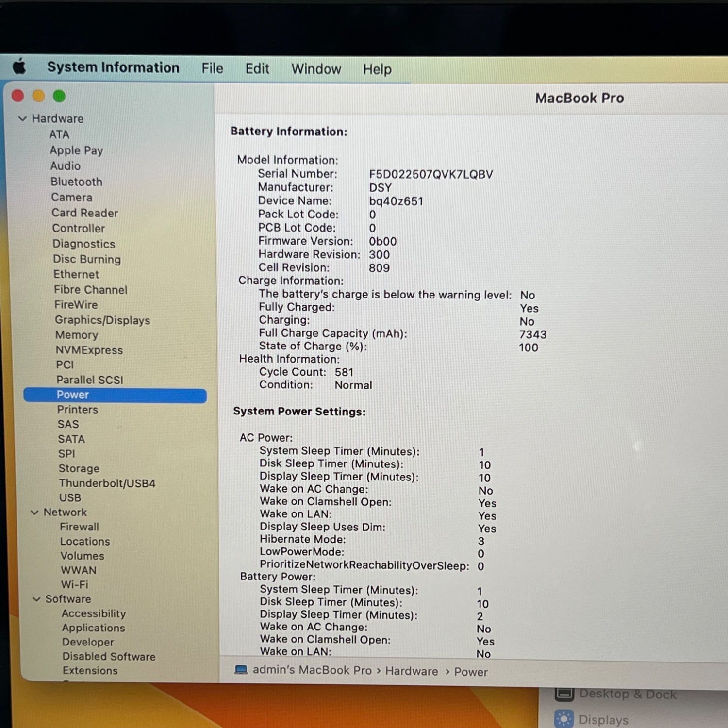Click the device name bq40z651
The image size is (728, 728).
(x=396, y=201)
